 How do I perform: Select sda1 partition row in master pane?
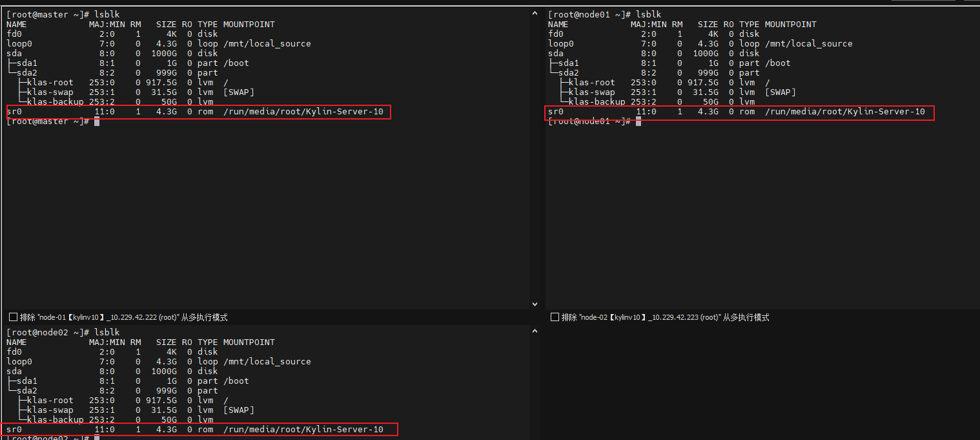[128, 63]
